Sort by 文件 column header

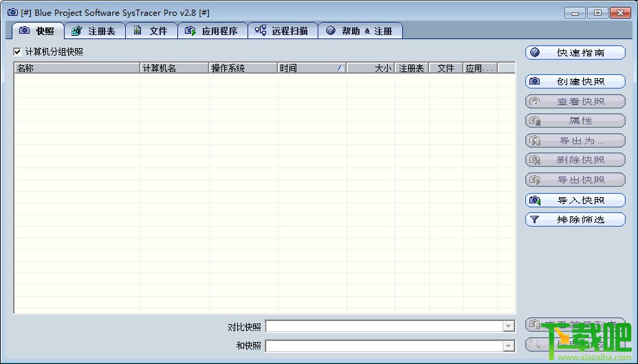[x=446, y=68]
